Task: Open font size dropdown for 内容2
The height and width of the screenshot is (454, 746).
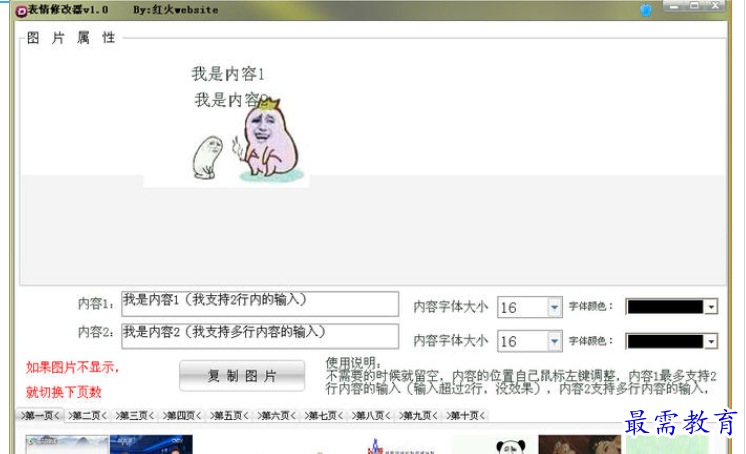Action: coord(554,341)
